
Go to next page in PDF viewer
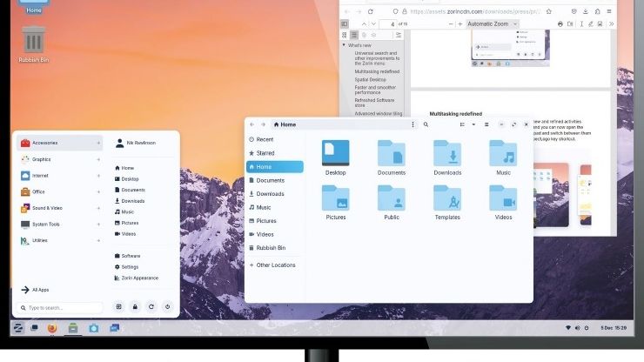(x=373, y=23)
